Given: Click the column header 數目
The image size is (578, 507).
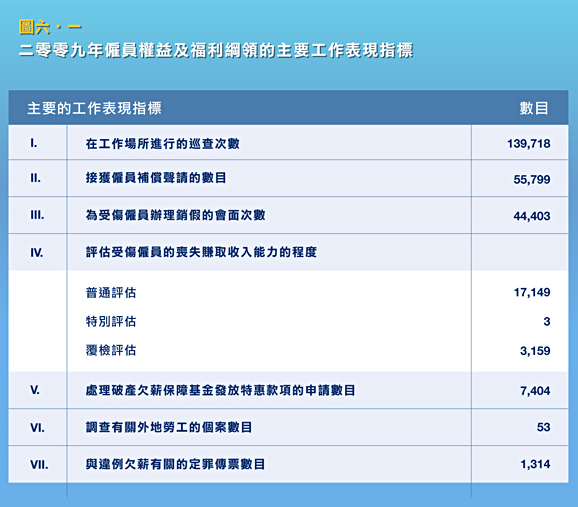Looking at the screenshot, I should (534, 108).
